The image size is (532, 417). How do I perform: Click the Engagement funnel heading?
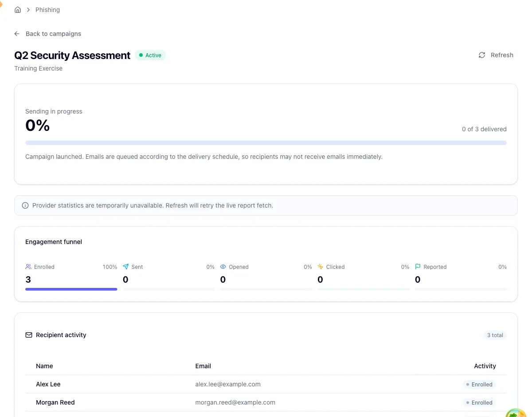[x=54, y=242]
